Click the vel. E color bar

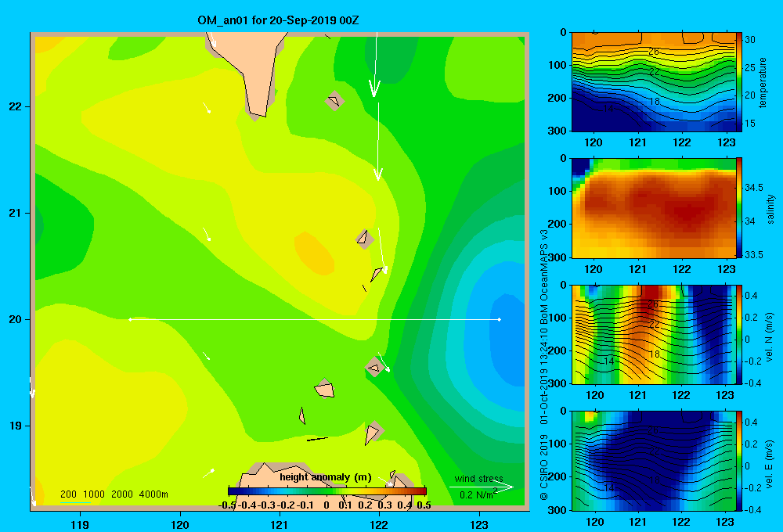tap(739, 461)
